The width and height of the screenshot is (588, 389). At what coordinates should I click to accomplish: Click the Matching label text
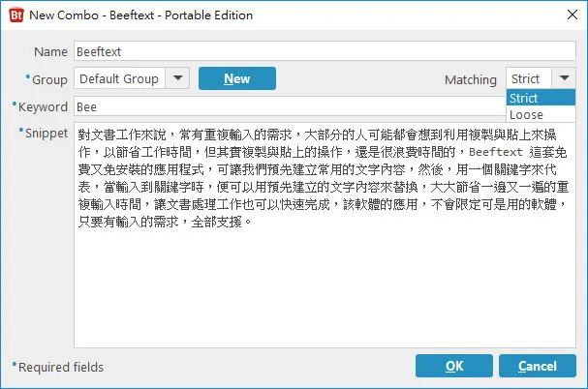point(471,79)
